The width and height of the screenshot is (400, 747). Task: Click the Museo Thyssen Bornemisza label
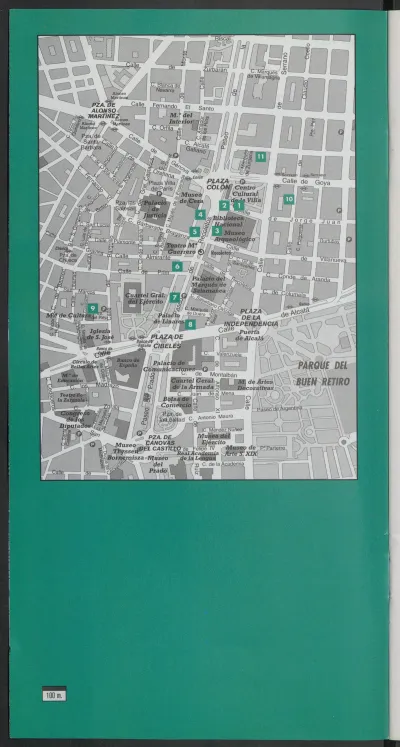click(x=126, y=451)
